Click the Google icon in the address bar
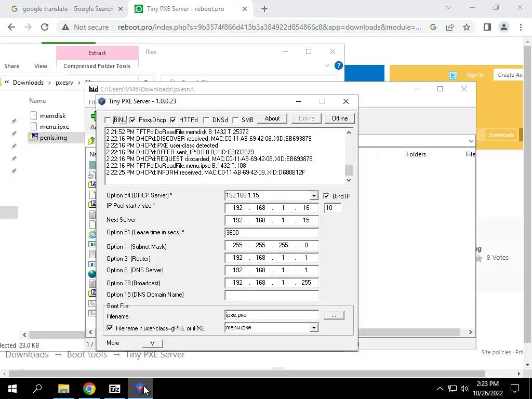Screen dimensions: 532x399 coord(433,27)
